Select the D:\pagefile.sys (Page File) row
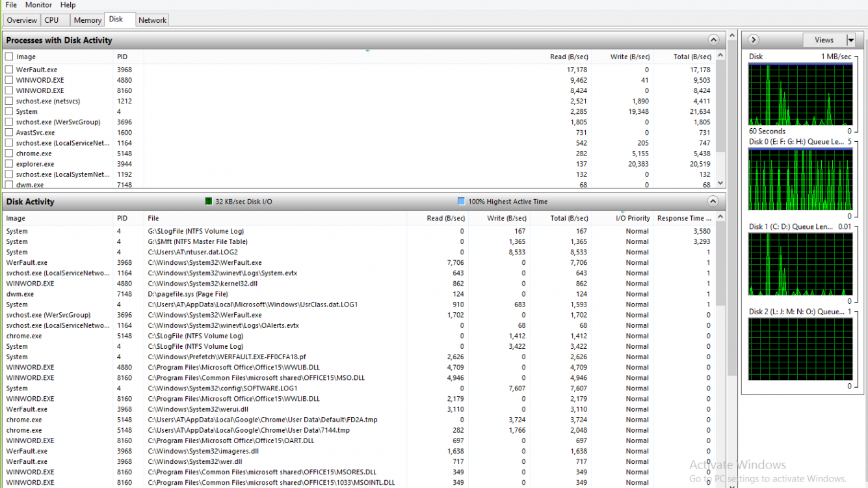Image resolution: width=868 pixels, height=488 pixels. tap(359, 294)
